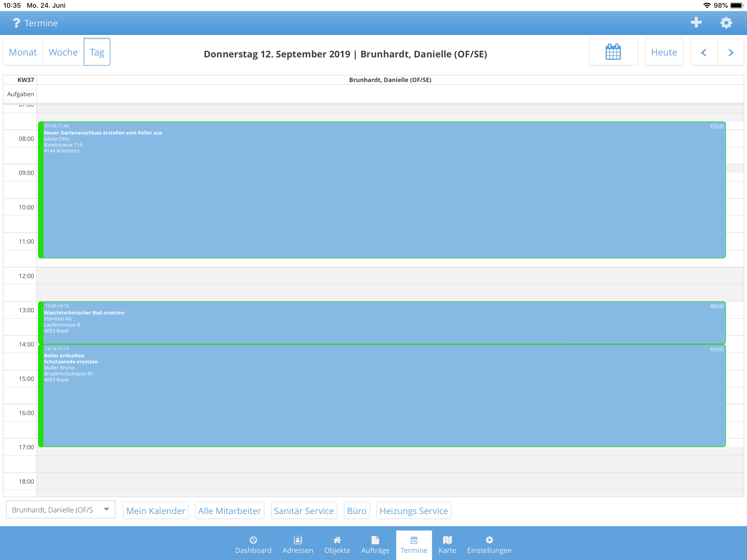Show Mein Kalender
The image size is (747, 560).
coord(156,511)
